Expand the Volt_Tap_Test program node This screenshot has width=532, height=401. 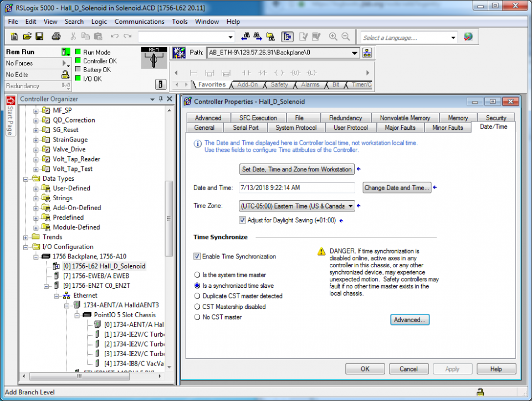[x=35, y=169]
